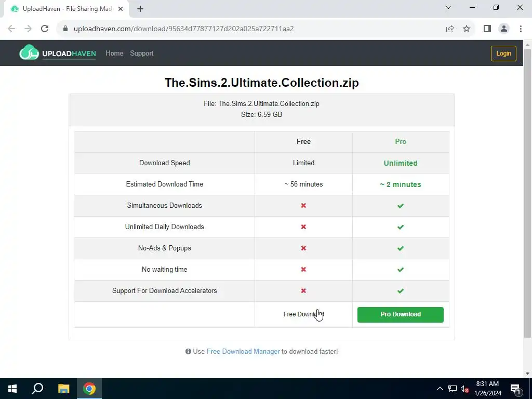
Task: Click the scrollbar down arrow
Action: (x=527, y=374)
